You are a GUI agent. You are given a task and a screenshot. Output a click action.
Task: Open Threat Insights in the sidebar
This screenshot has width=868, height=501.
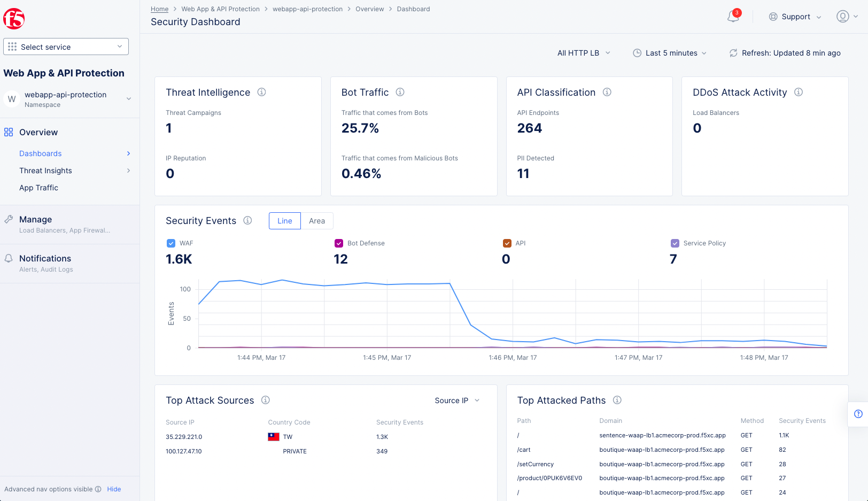tap(45, 170)
